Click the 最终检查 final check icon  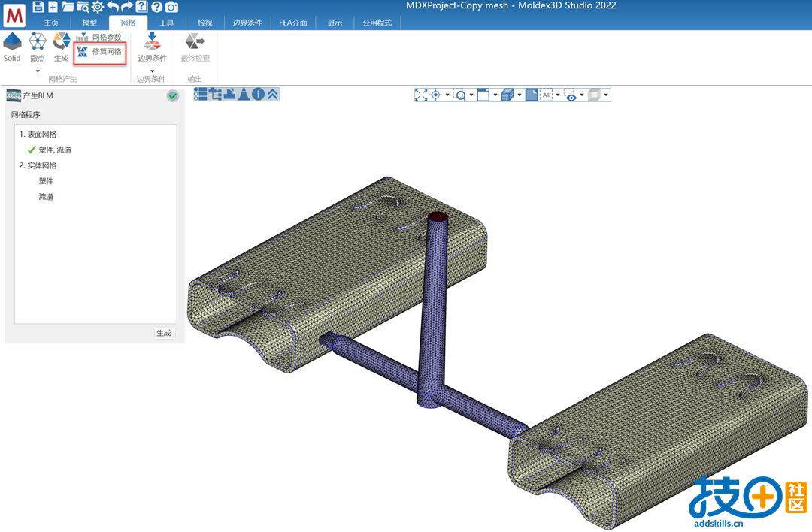195,47
